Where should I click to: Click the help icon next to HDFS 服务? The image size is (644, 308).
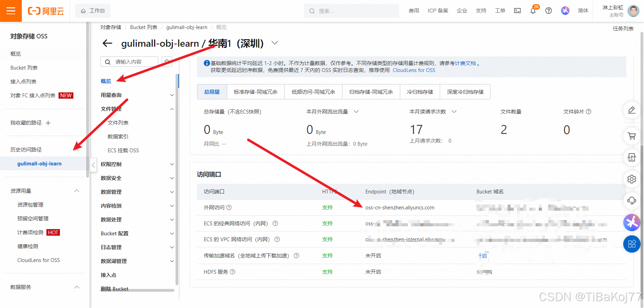point(233,272)
